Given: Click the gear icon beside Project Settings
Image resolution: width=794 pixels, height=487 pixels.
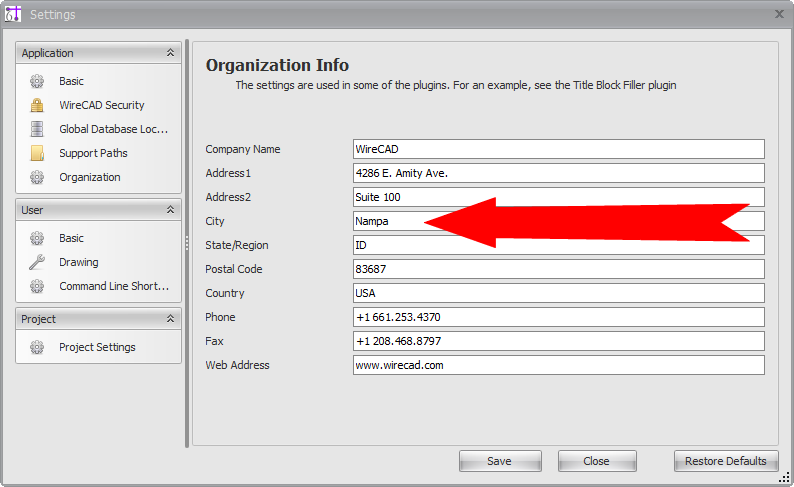Looking at the screenshot, I should click(37, 347).
